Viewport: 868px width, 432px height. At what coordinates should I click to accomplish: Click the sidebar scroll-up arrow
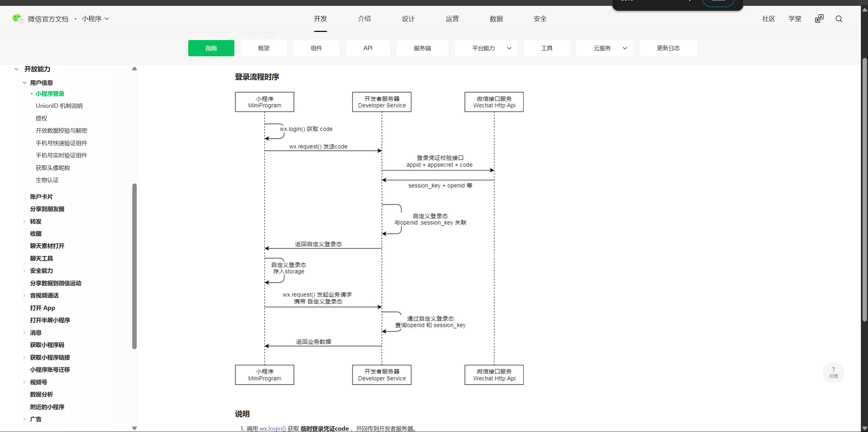pos(134,68)
